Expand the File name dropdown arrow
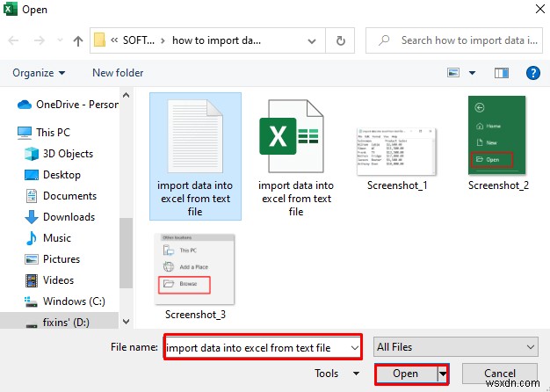Screen dimensions: 550x392 (355, 348)
